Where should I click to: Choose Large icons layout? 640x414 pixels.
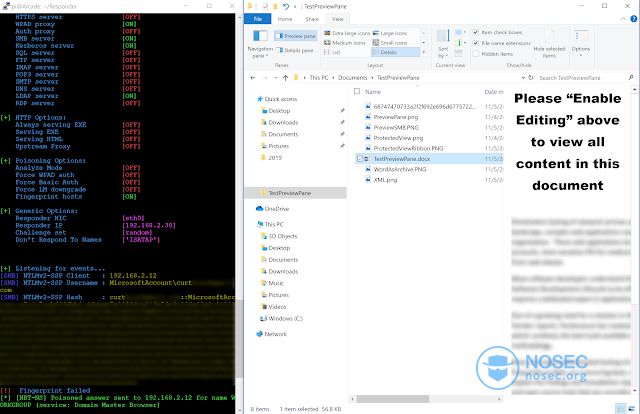pos(390,33)
